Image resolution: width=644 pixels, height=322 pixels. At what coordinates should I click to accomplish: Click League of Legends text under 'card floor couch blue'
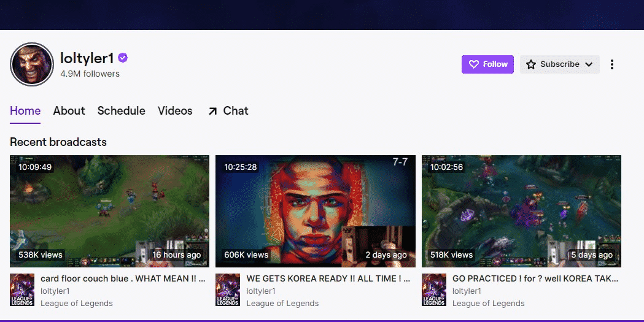click(x=76, y=303)
